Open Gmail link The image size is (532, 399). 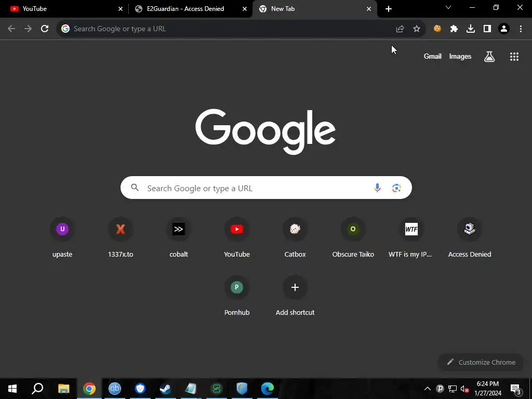click(433, 56)
